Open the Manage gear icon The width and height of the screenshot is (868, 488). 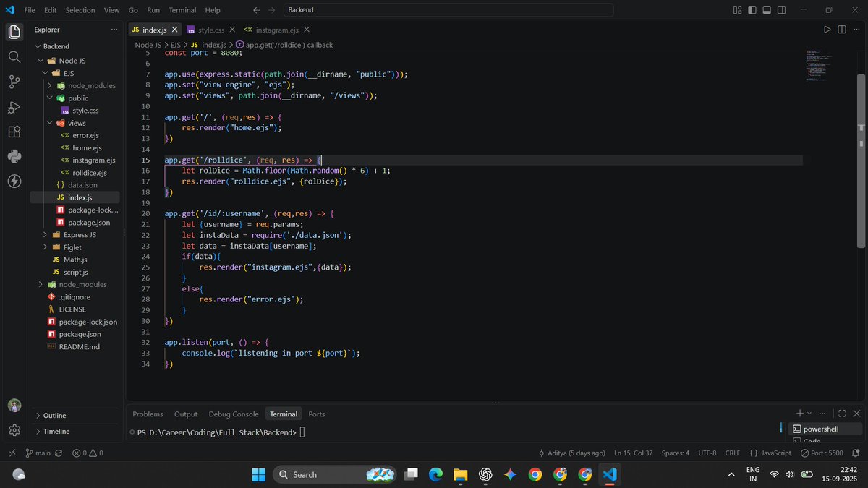click(14, 430)
